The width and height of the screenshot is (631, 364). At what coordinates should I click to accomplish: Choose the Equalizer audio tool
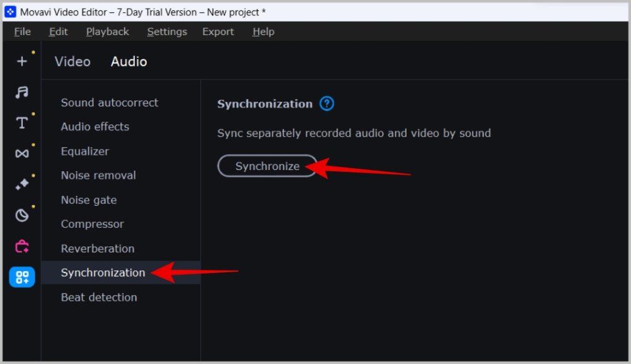85,152
